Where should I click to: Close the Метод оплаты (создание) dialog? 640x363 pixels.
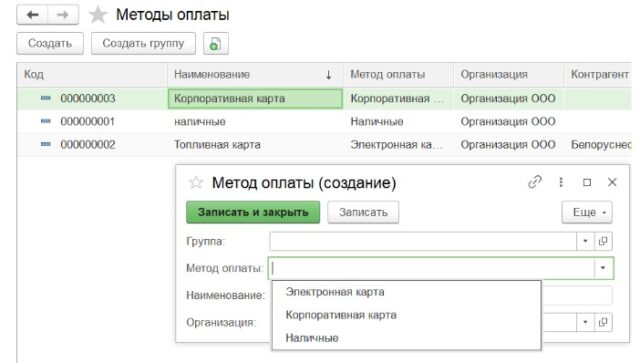(x=612, y=182)
